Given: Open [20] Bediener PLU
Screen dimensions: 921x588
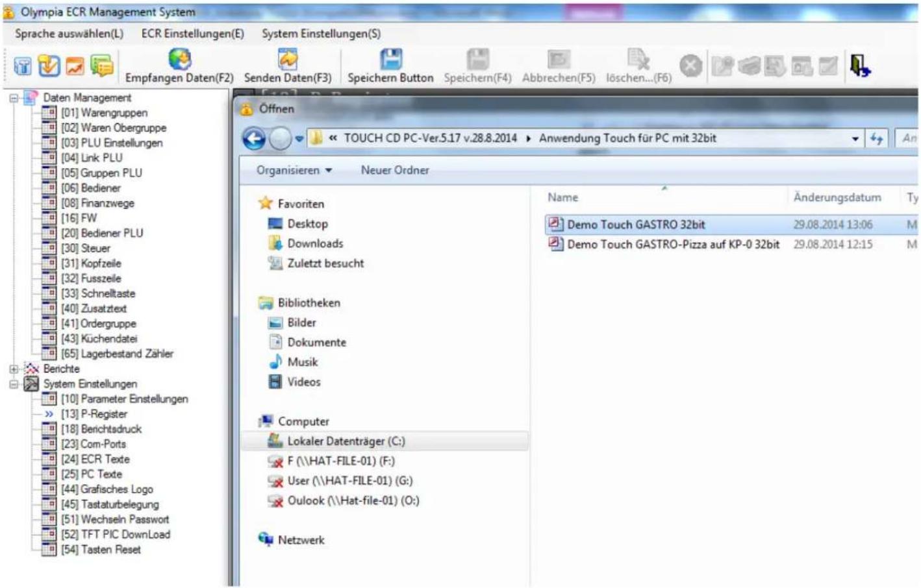Looking at the screenshot, I should (x=102, y=233).
